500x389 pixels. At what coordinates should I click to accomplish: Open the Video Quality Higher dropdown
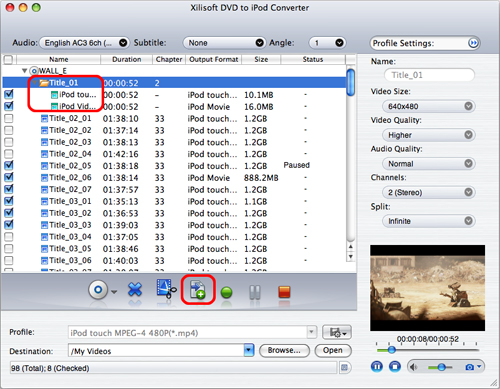[x=428, y=135]
